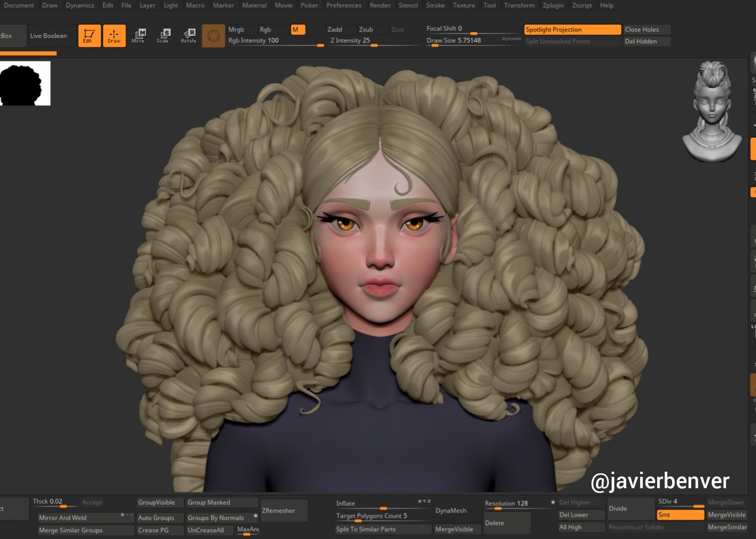Select the Zcut mode

(403, 30)
